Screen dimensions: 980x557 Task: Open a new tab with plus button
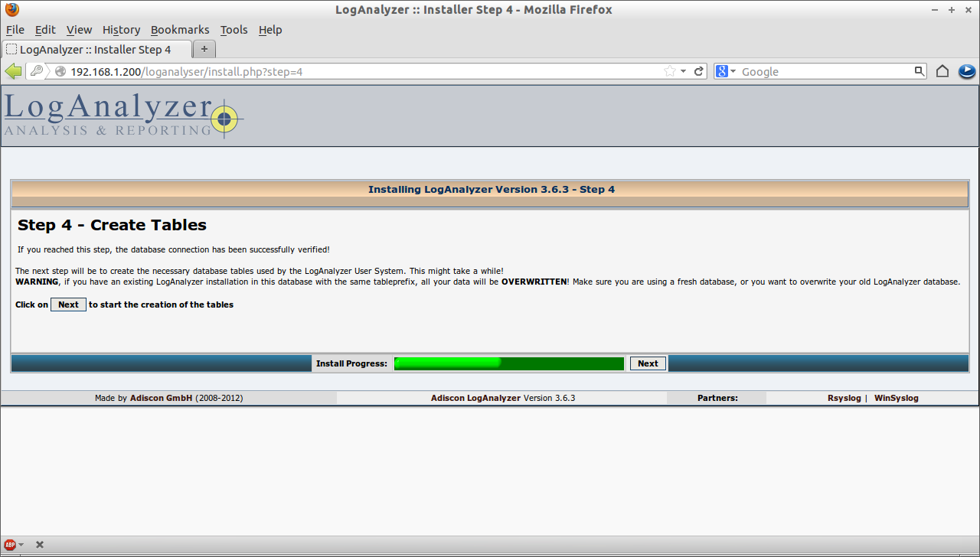[x=204, y=49]
